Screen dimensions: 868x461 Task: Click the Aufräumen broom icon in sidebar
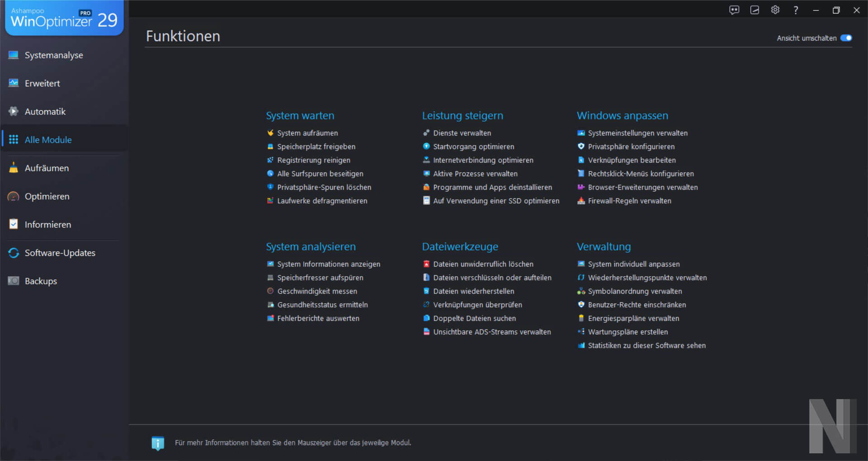click(14, 168)
